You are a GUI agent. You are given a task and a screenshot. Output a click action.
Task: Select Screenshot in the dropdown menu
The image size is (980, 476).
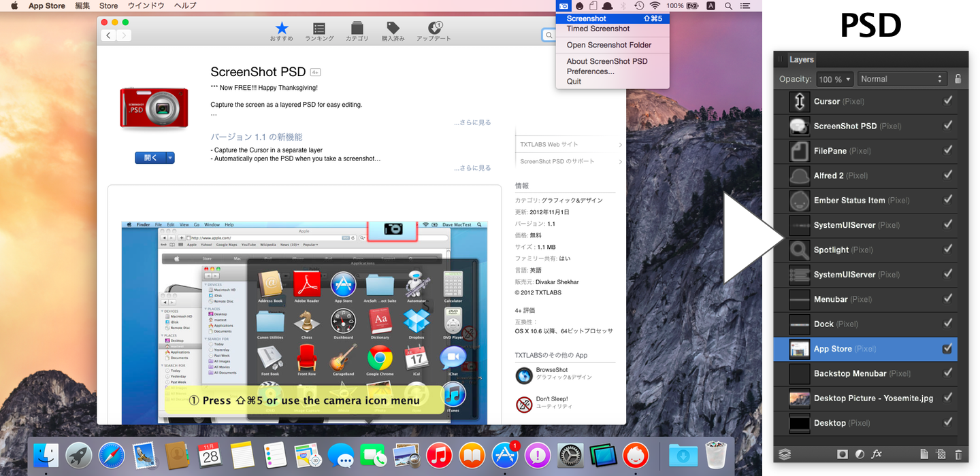coord(612,18)
